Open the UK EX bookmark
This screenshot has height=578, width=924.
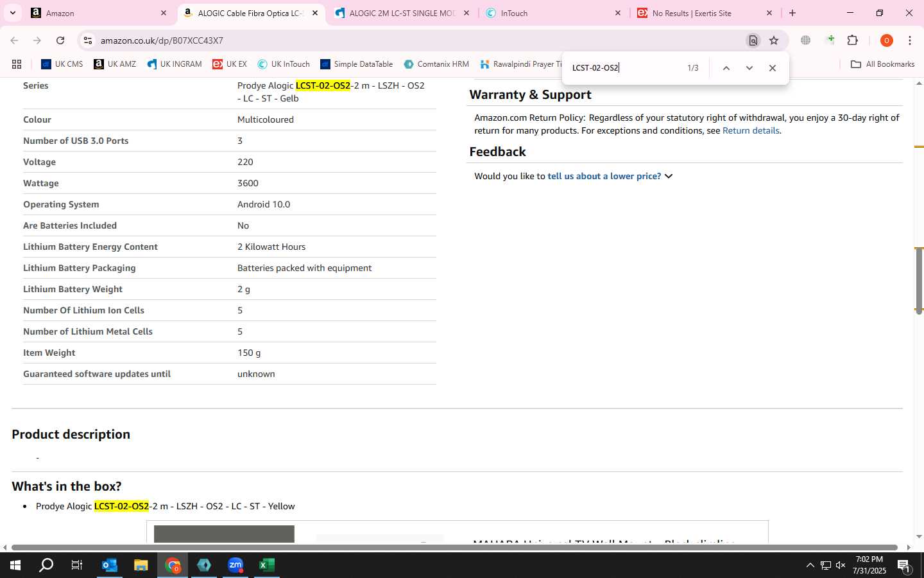pyautogui.click(x=230, y=64)
